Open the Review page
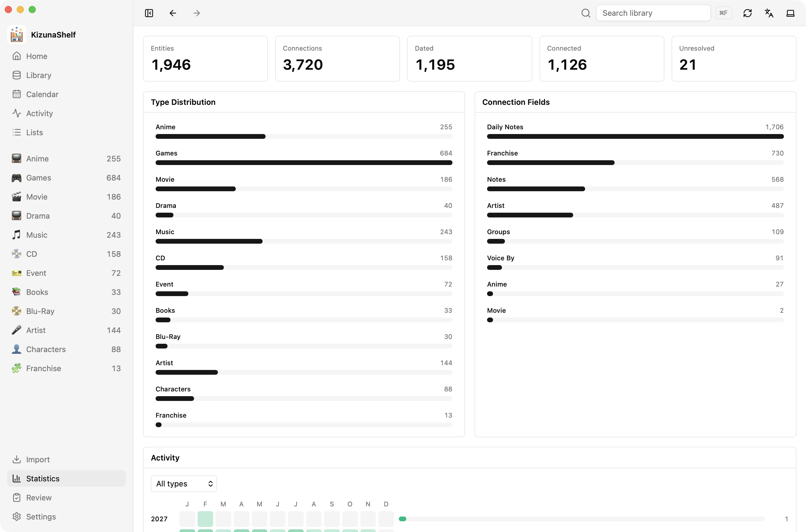Viewport: 806px width, 532px height. point(66,497)
